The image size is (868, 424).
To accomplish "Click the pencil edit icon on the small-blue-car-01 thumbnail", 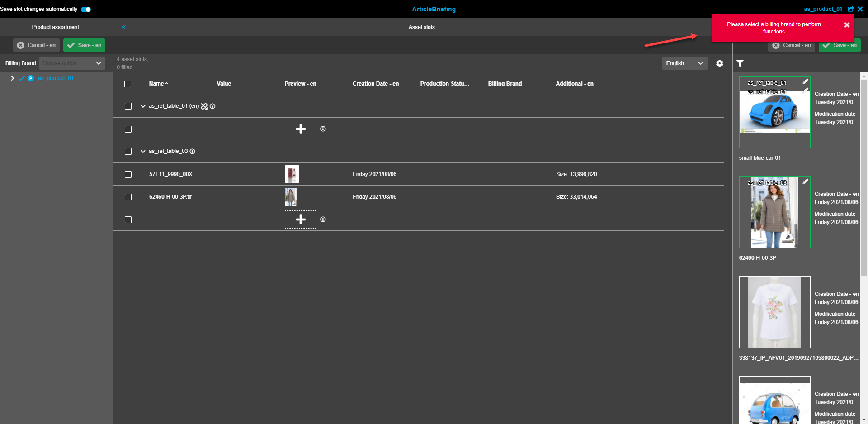I will pos(806,82).
